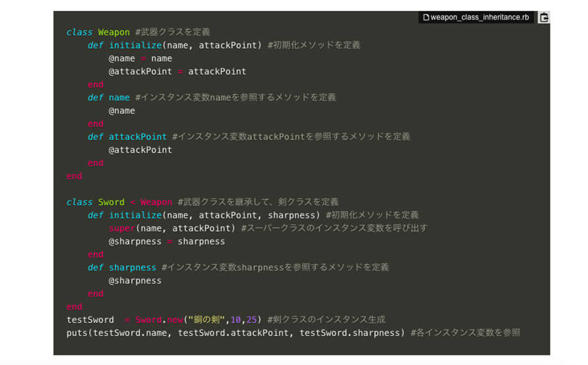This screenshot has width=588, height=365.
Task: Click 'def initialize(name, attackPoint)' in Weapon
Action: [174, 46]
